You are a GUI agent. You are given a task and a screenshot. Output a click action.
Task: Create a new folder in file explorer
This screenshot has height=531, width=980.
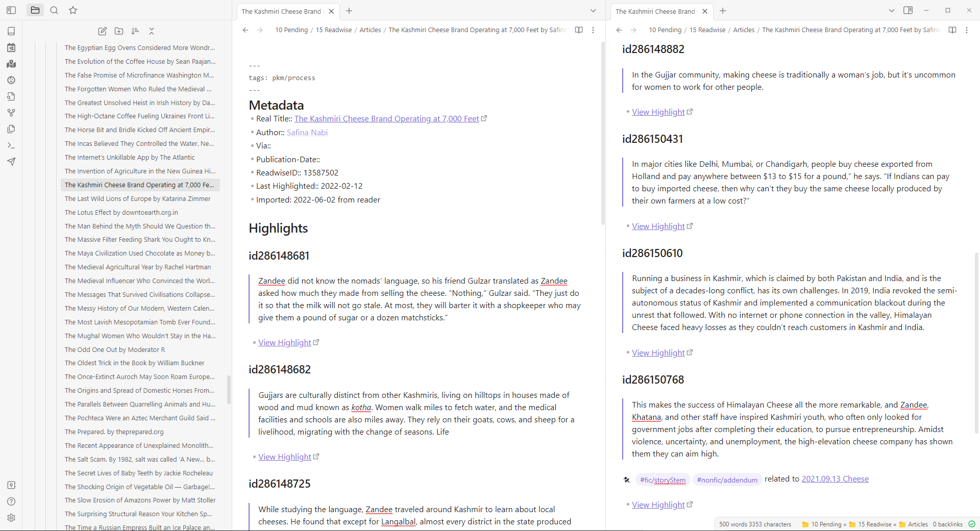(x=119, y=31)
